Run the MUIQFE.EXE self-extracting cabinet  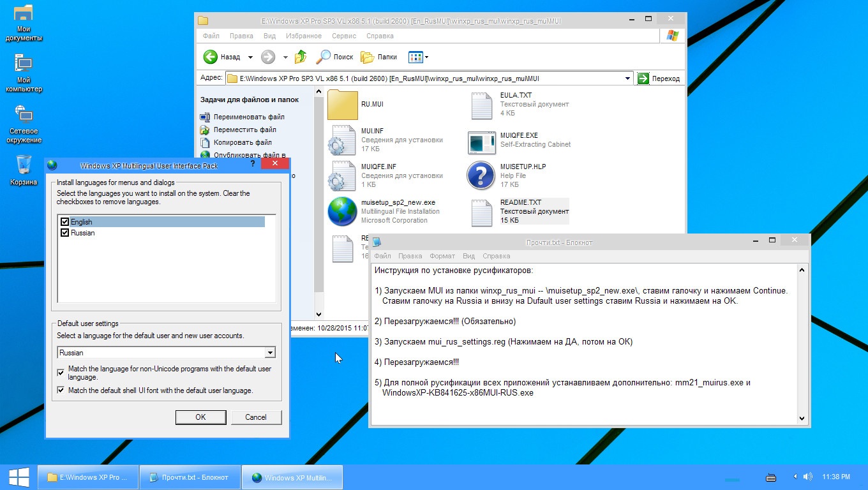click(x=481, y=142)
